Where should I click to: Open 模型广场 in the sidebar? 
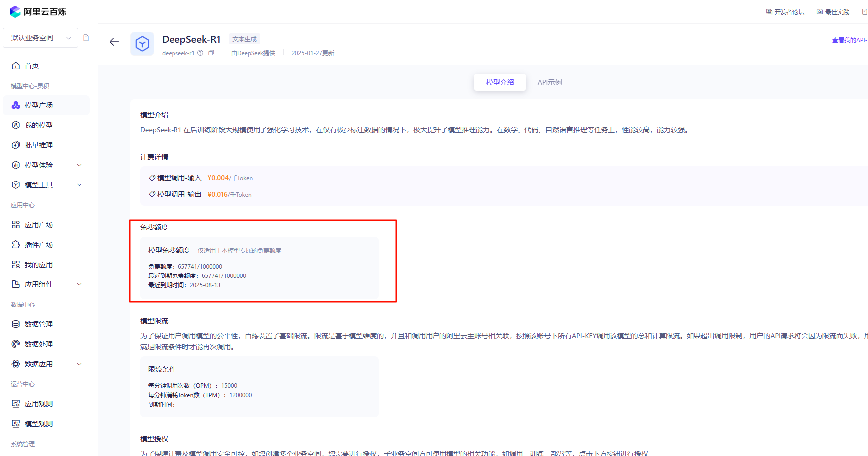coord(46,105)
